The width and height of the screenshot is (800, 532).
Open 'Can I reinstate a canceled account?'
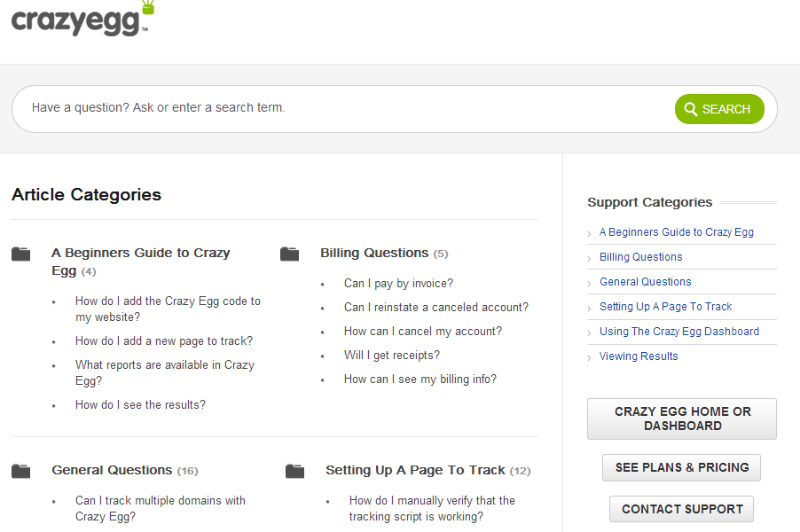coord(436,308)
